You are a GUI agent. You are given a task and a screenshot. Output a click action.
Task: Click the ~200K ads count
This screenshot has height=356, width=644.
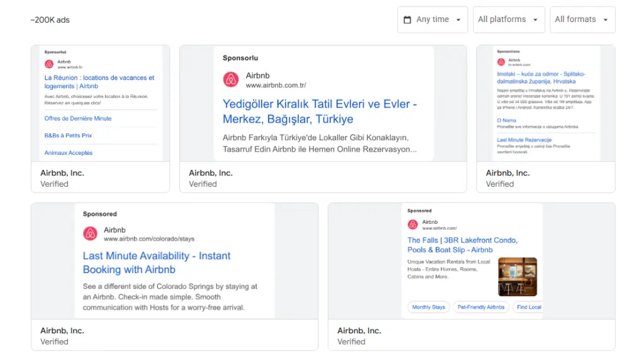tap(50, 20)
